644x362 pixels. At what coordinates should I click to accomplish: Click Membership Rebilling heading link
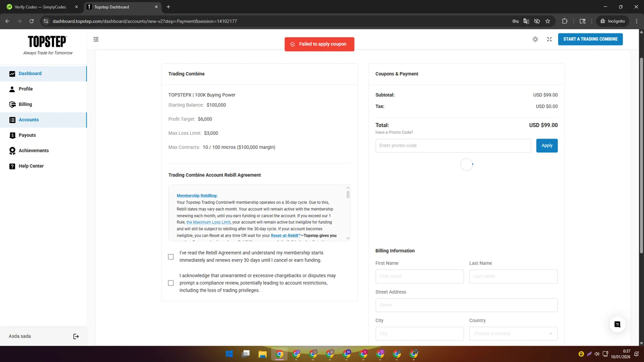click(x=197, y=196)
